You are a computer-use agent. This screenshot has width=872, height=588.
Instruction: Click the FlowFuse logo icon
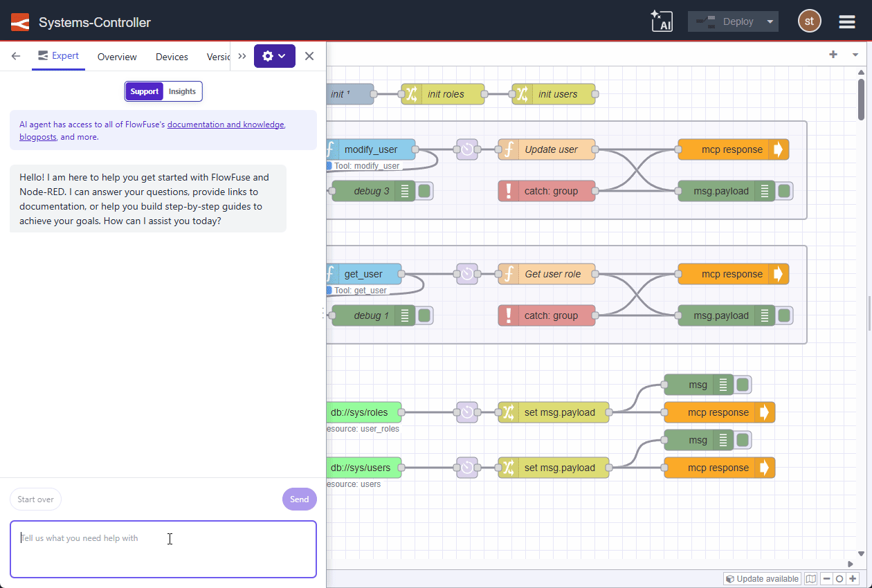(x=19, y=21)
